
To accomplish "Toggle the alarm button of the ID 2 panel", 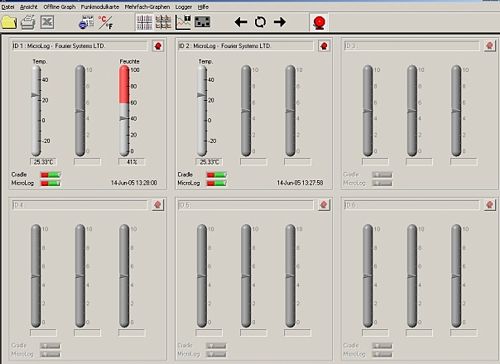I will [324, 46].
